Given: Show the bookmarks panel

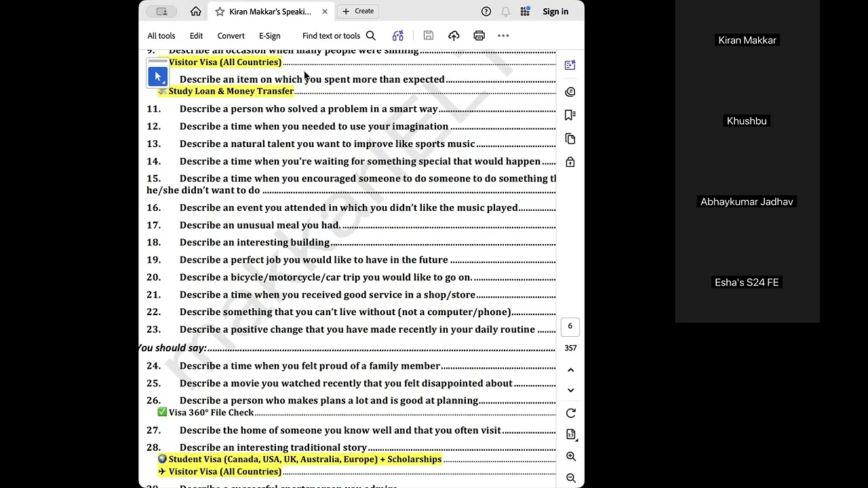Looking at the screenshot, I should (570, 115).
